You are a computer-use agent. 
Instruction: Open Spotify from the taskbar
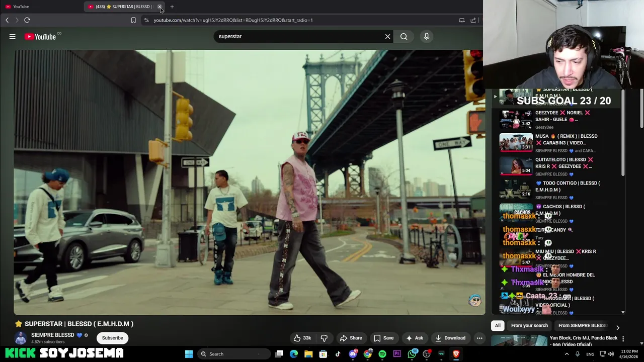[382, 354]
